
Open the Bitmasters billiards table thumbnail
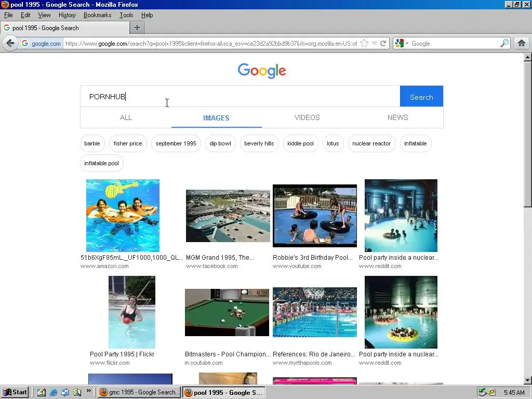pos(227,312)
